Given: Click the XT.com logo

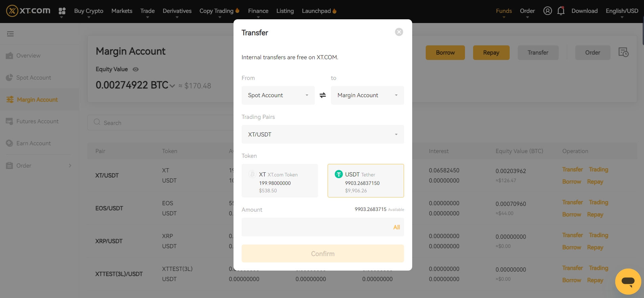Looking at the screenshot, I should coord(28,11).
